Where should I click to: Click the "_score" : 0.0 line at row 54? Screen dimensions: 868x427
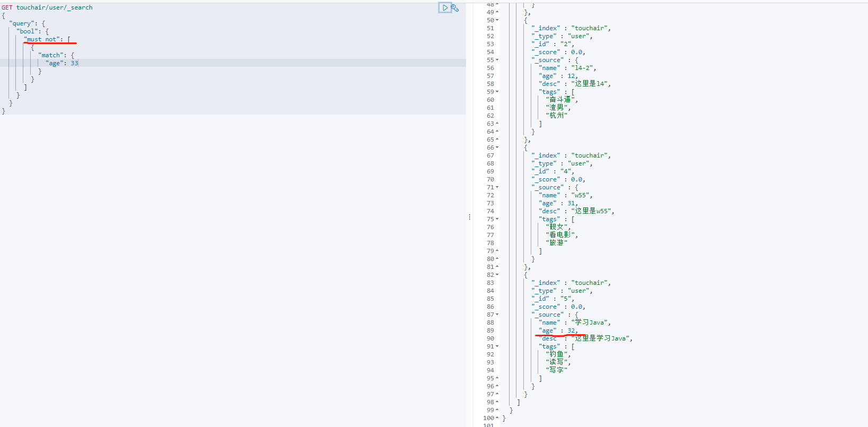coord(558,52)
